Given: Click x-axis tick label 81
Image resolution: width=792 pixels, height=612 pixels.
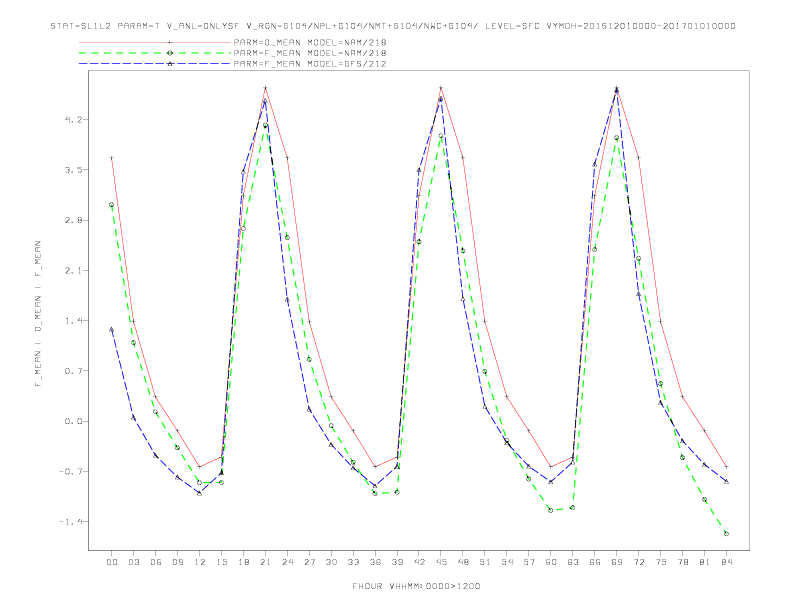Looking at the screenshot, I should 705,562.
